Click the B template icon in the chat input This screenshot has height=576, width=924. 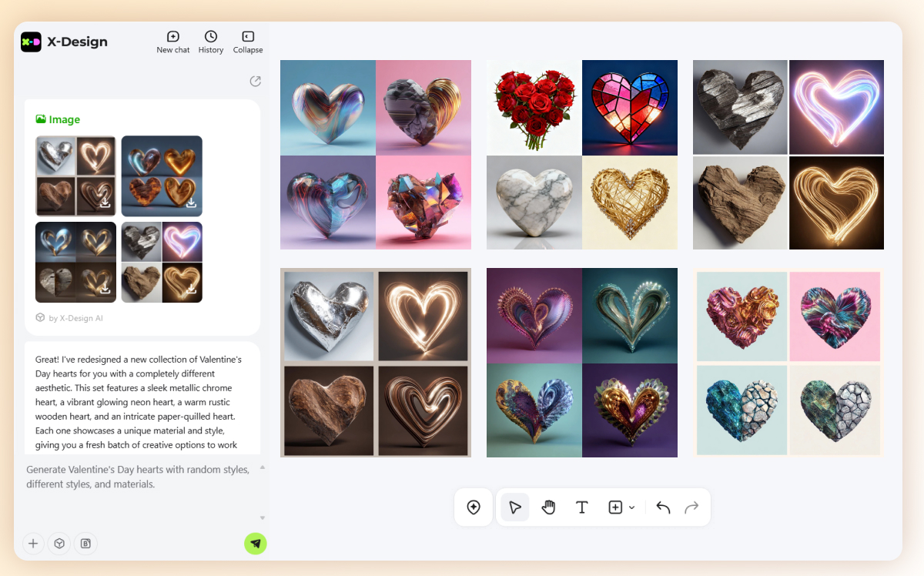pyautogui.click(x=85, y=543)
